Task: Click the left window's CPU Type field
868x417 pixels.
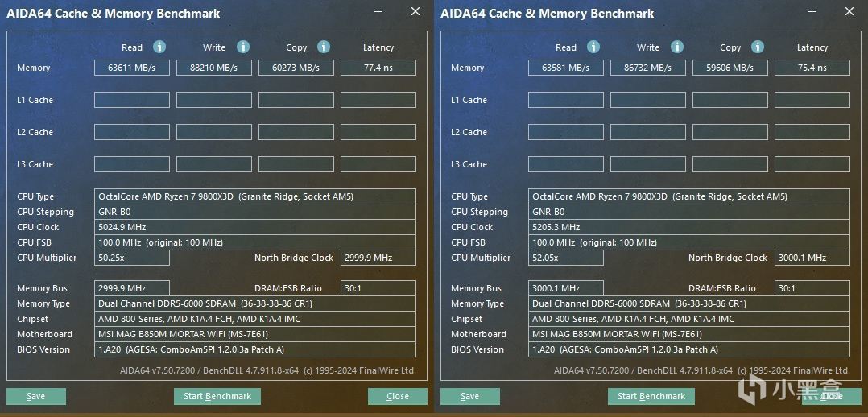Action: tap(255, 196)
